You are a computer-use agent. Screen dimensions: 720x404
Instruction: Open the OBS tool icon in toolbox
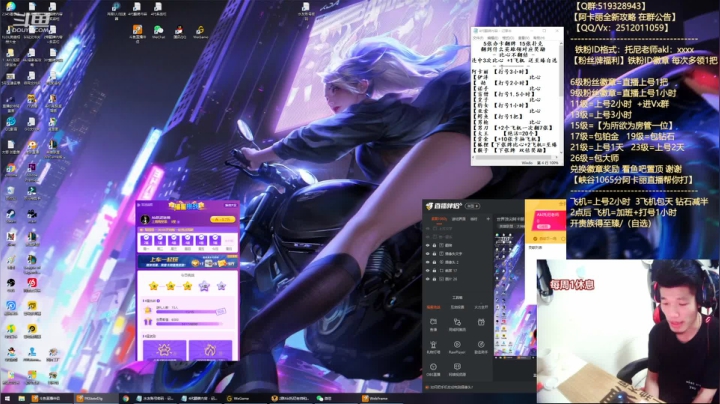click(x=433, y=370)
